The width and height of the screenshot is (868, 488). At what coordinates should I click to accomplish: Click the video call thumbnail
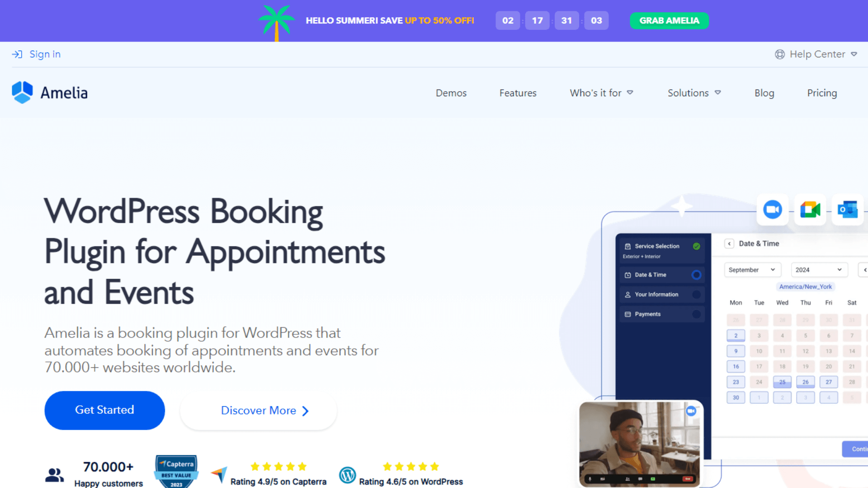point(640,444)
